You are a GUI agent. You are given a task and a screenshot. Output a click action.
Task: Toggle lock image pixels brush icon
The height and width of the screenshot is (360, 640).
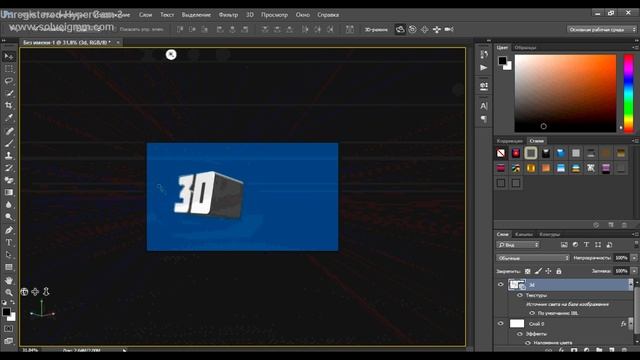(x=538, y=271)
